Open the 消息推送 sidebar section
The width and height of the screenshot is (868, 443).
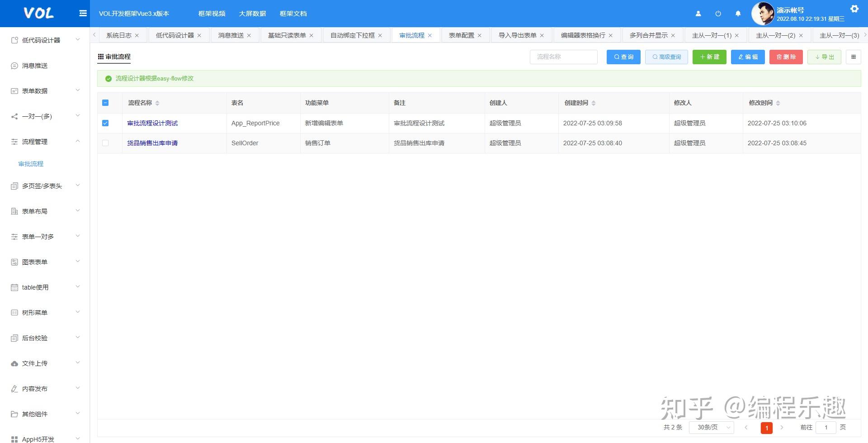pyautogui.click(x=34, y=66)
